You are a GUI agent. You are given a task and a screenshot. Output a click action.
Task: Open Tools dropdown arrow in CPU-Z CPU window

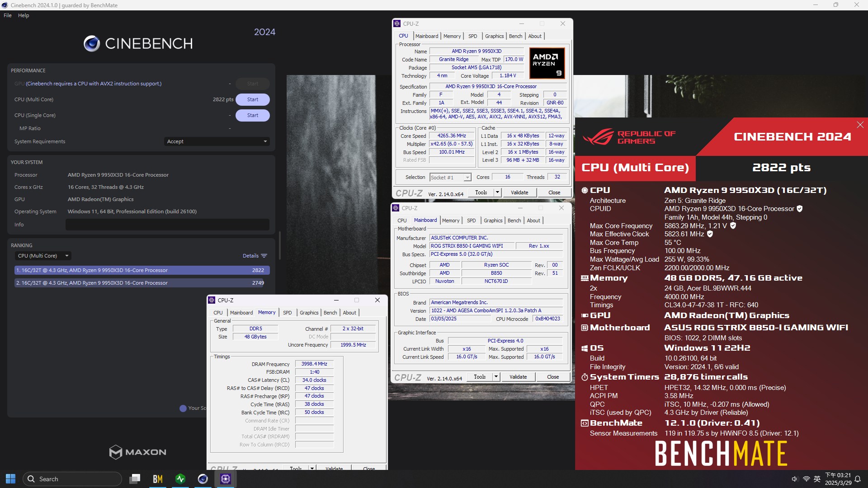click(x=497, y=192)
